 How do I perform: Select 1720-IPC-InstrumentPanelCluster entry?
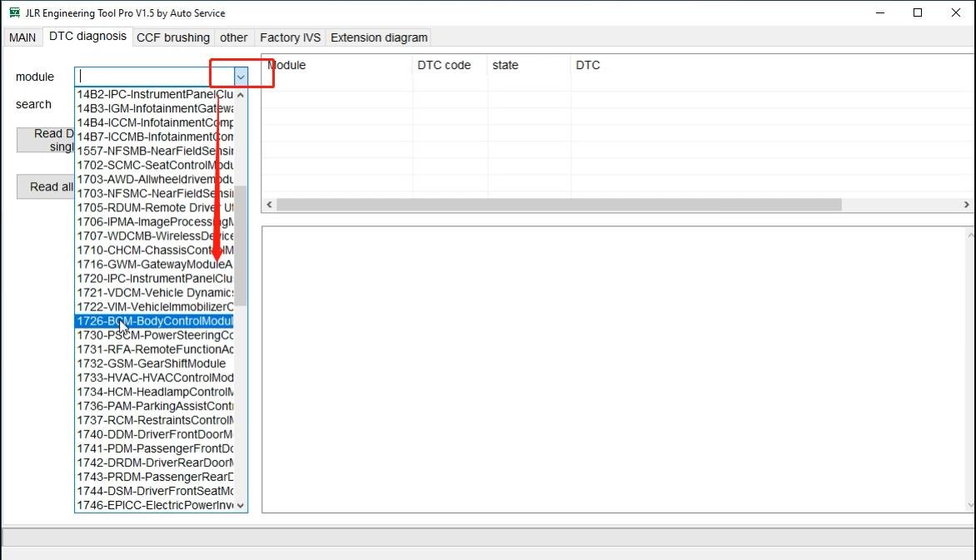click(x=154, y=279)
